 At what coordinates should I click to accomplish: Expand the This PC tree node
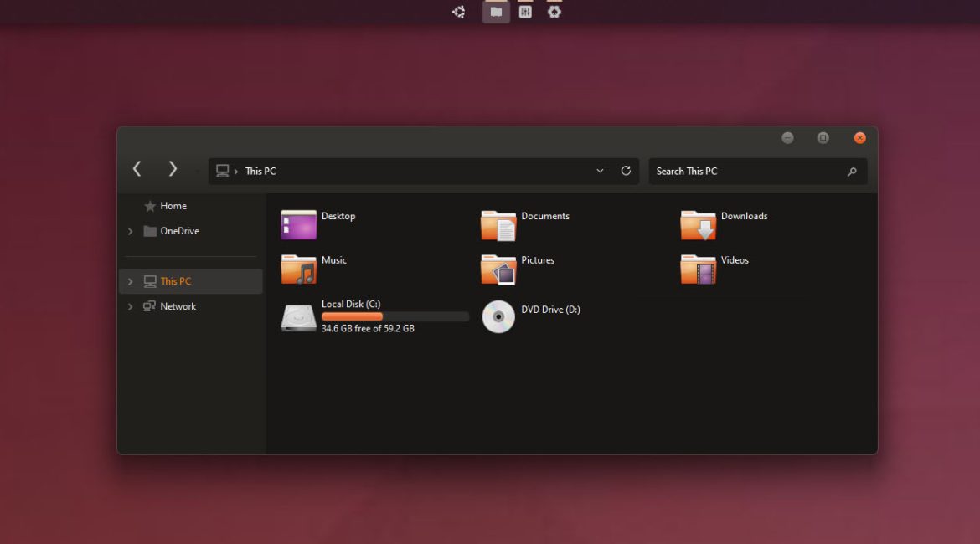130,281
